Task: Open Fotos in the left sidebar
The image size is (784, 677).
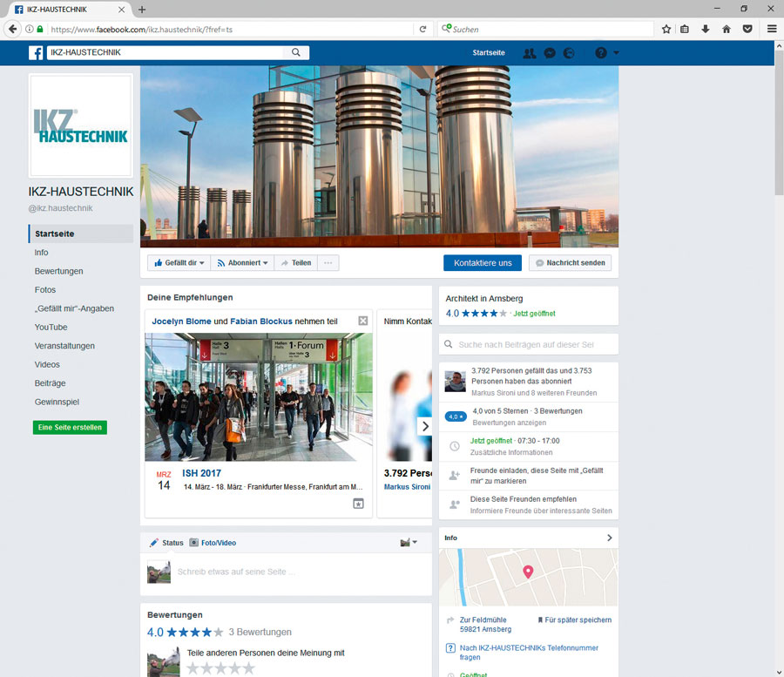Action: [x=45, y=290]
